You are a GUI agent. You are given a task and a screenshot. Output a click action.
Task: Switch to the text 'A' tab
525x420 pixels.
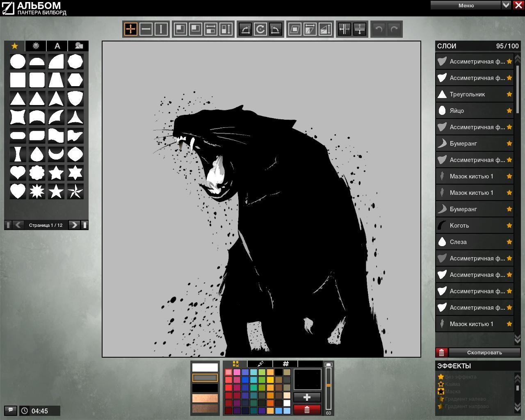pos(57,46)
